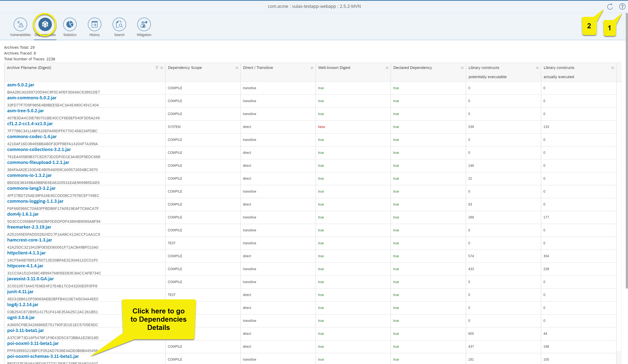Open the help question mark icon
This screenshot has height=364, width=628.
[622, 7]
